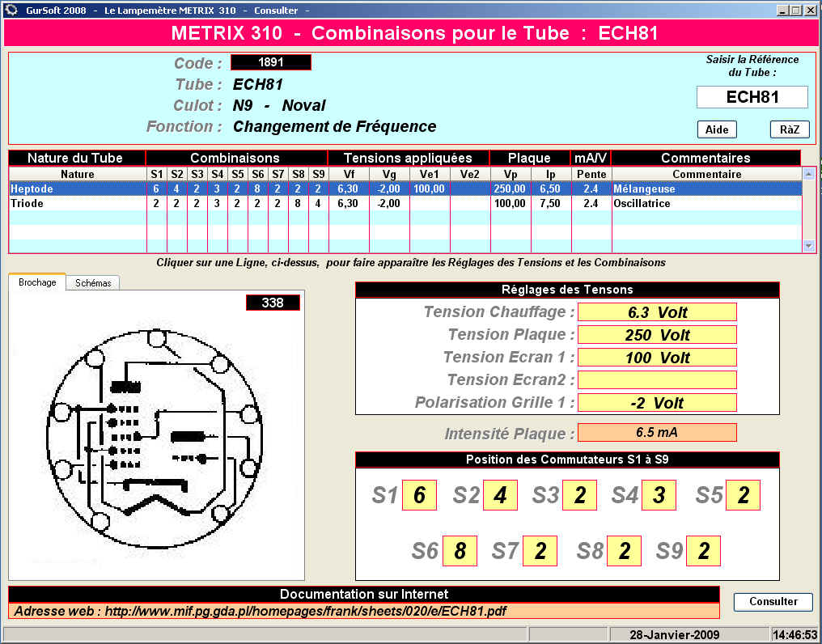822x644 pixels.
Task: Click the Culot value N9 - Noval
Action: 279,105
